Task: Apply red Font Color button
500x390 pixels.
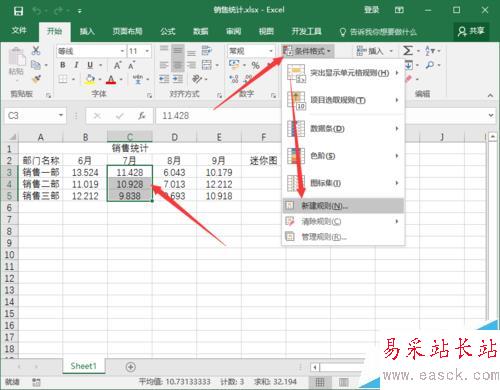Action: (111, 79)
